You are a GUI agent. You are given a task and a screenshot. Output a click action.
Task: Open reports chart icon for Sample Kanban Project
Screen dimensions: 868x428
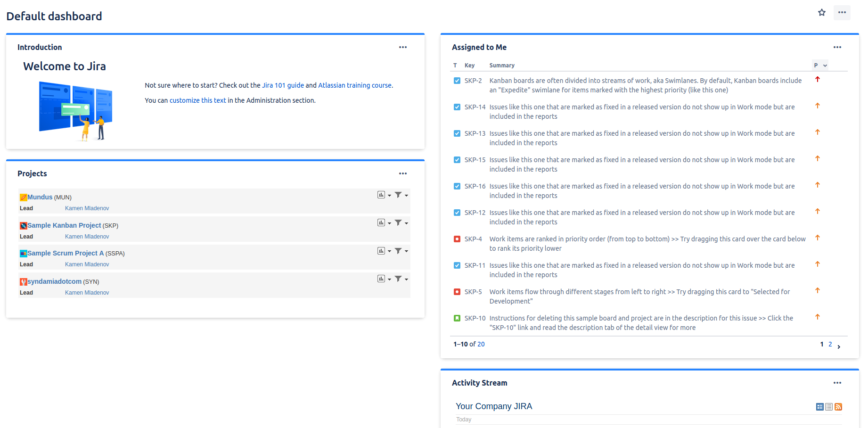381,222
